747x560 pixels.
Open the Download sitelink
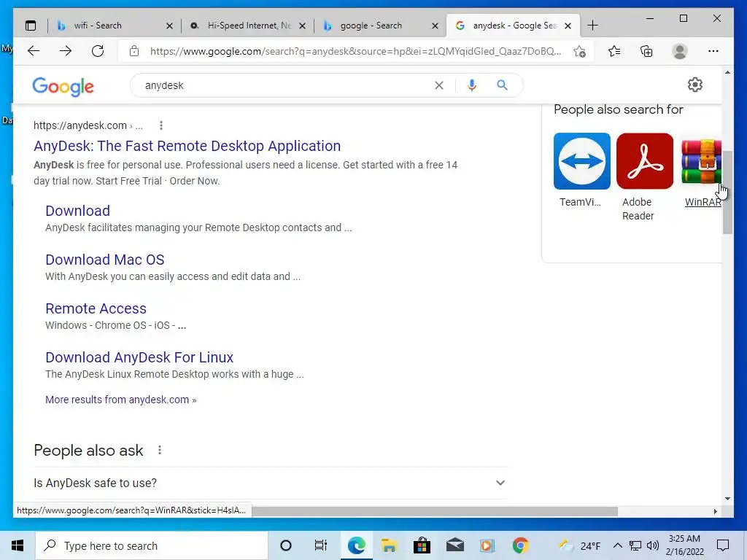(77, 211)
